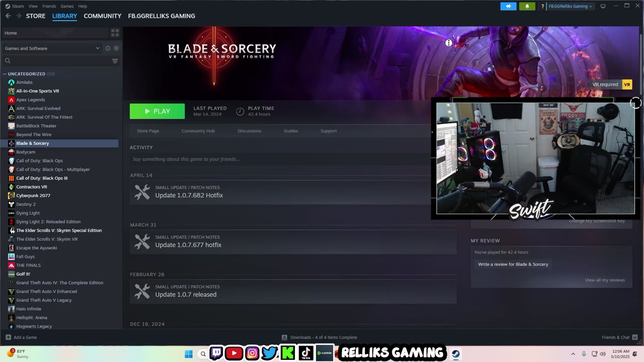The width and height of the screenshot is (644, 362).
Task: Open advanced filter options icon
Action: click(115, 61)
